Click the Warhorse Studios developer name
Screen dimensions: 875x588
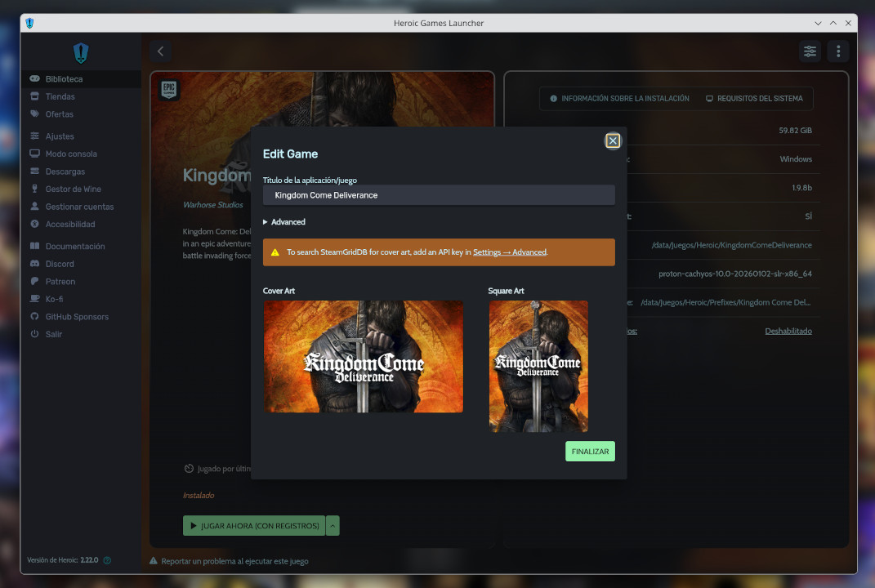click(x=213, y=205)
